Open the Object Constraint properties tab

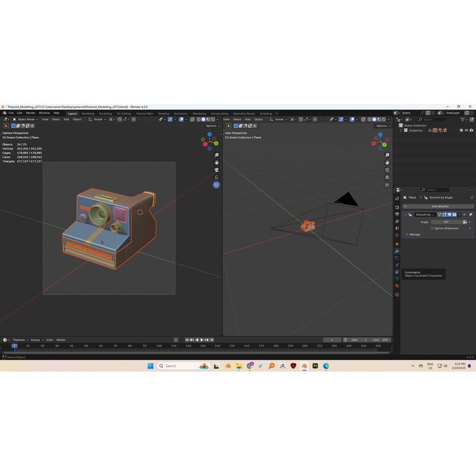pyautogui.click(x=397, y=272)
